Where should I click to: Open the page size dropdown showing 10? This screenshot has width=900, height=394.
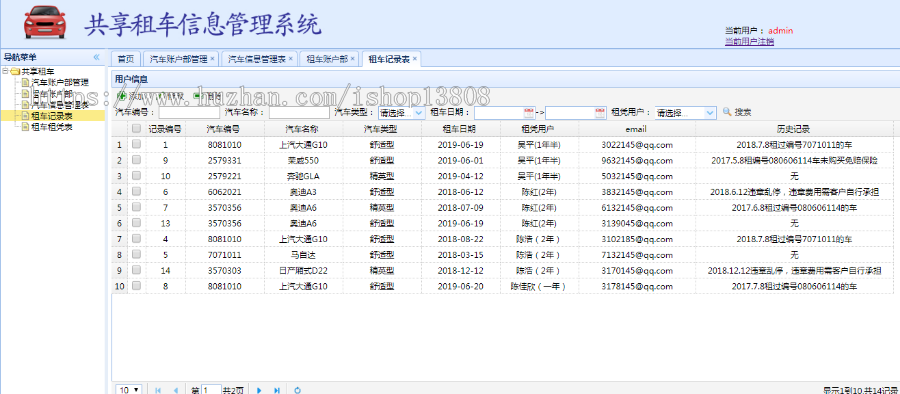[x=129, y=390]
